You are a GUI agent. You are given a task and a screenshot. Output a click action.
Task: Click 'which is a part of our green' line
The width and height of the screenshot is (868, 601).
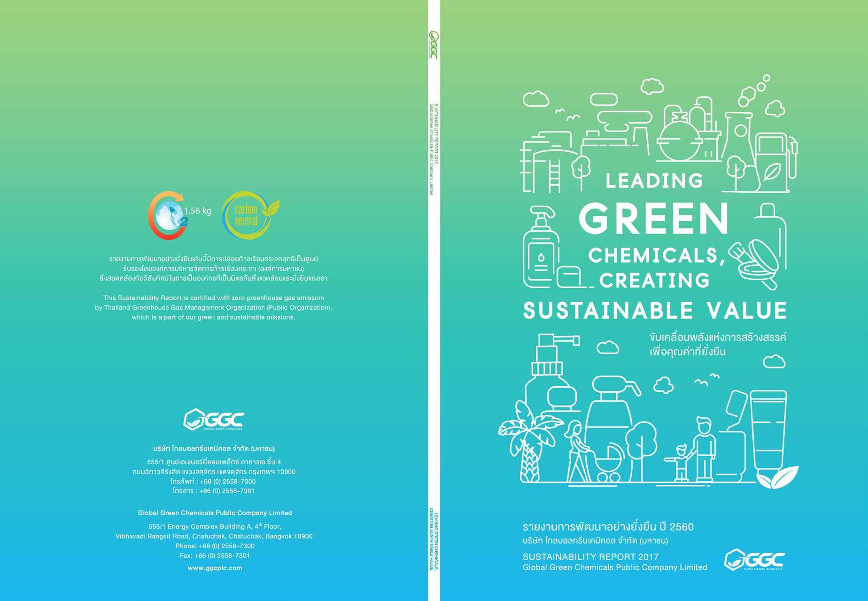click(x=213, y=317)
